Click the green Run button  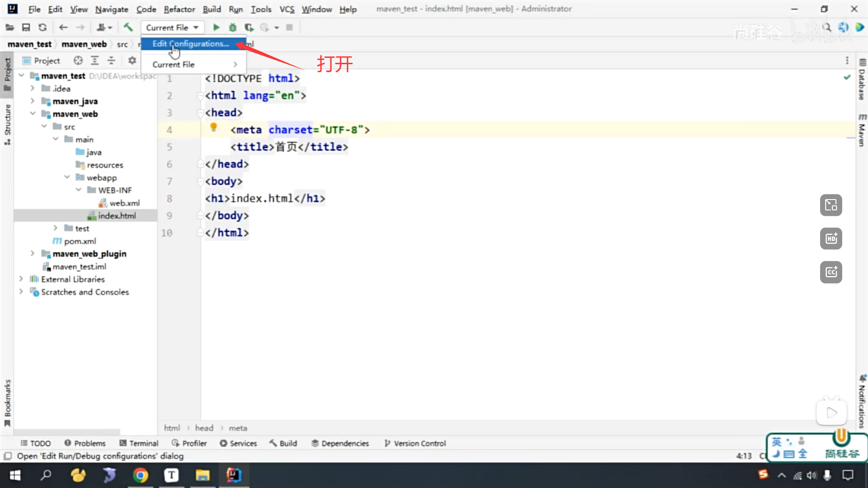pos(216,28)
